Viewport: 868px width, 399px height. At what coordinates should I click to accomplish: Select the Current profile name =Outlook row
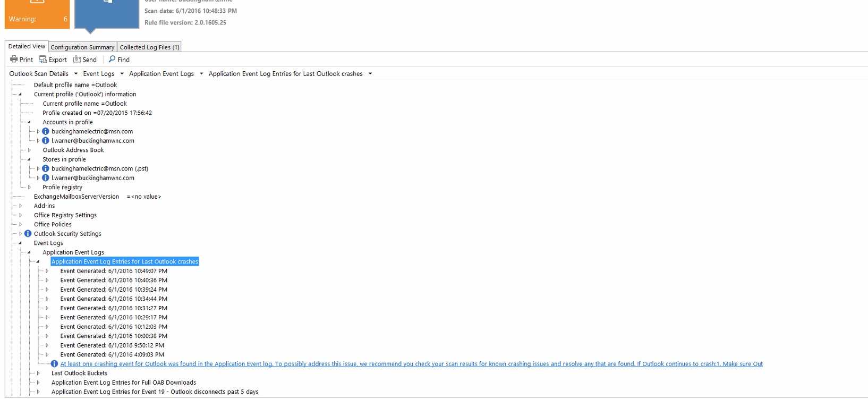[84, 104]
